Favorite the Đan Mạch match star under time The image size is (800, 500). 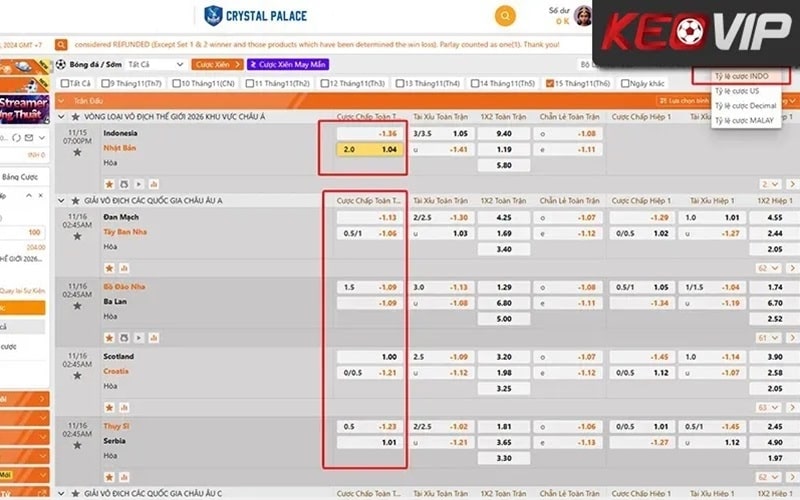click(77, 236)
